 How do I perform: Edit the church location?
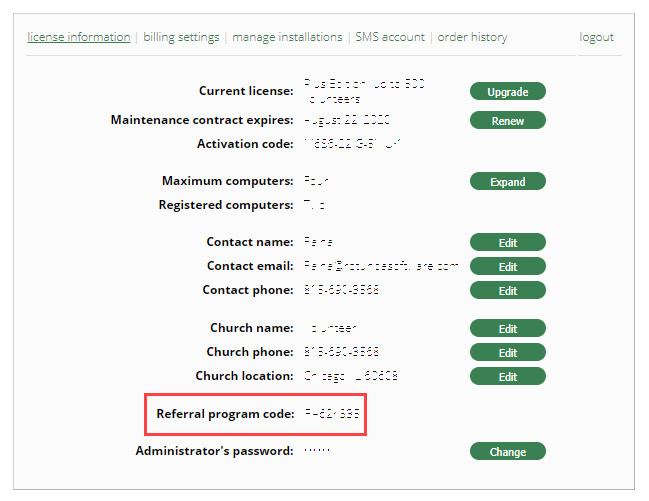(x=507, y=377)
